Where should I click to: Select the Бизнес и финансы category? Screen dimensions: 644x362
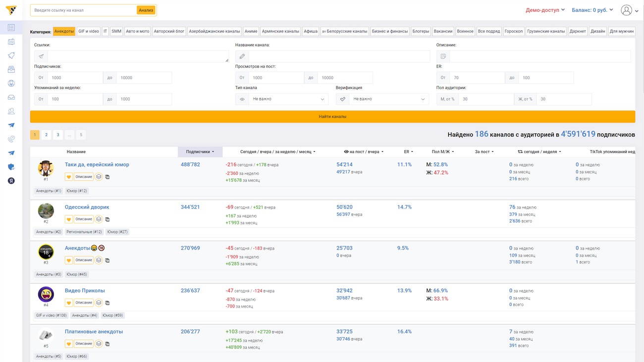(x=389, y=31)
